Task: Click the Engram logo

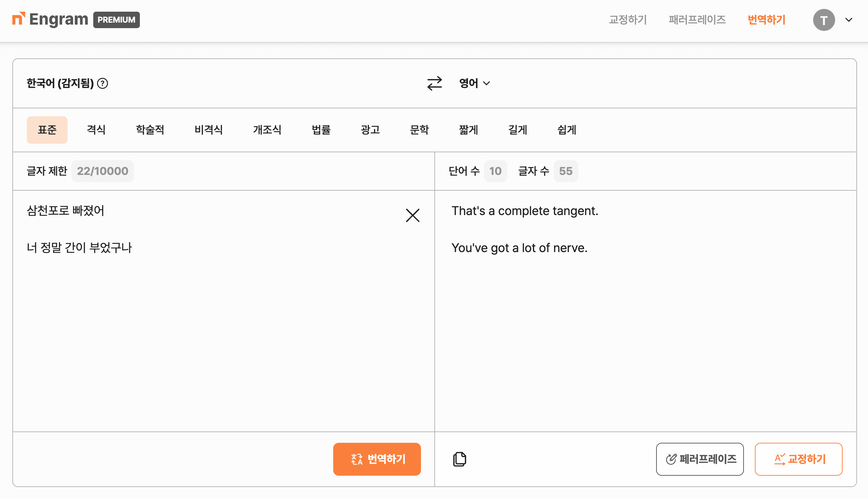Action: [50, 20]
